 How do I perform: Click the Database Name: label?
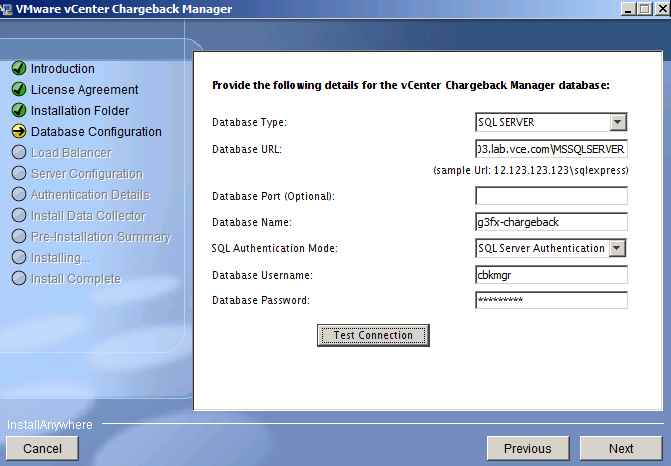(252, 223)
